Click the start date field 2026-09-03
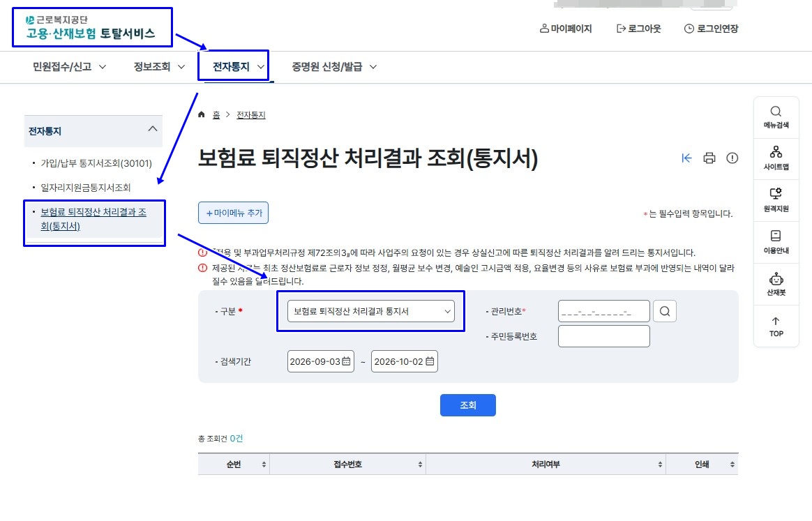This screenshot has width=812, height=521. pyautogui.click(x=321, y=361)
